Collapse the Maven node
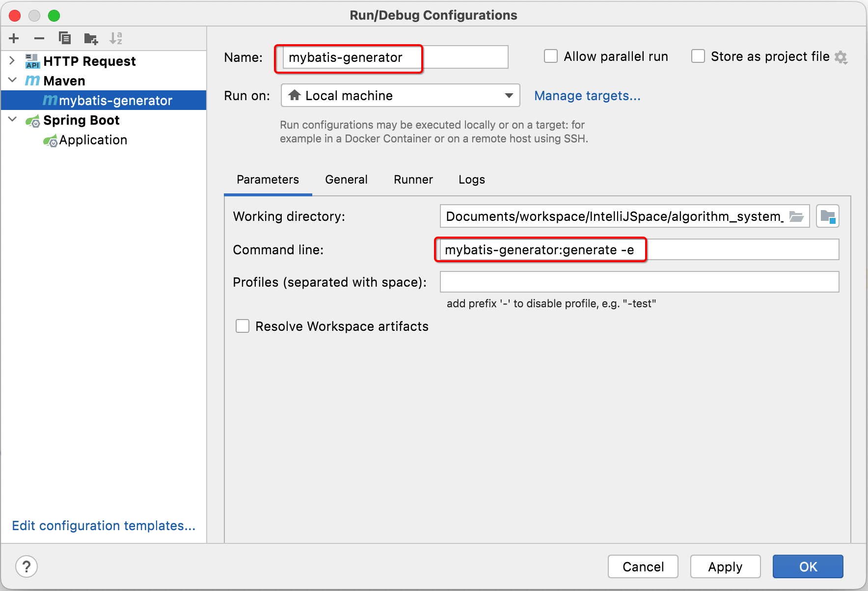 tap(12, 80)
